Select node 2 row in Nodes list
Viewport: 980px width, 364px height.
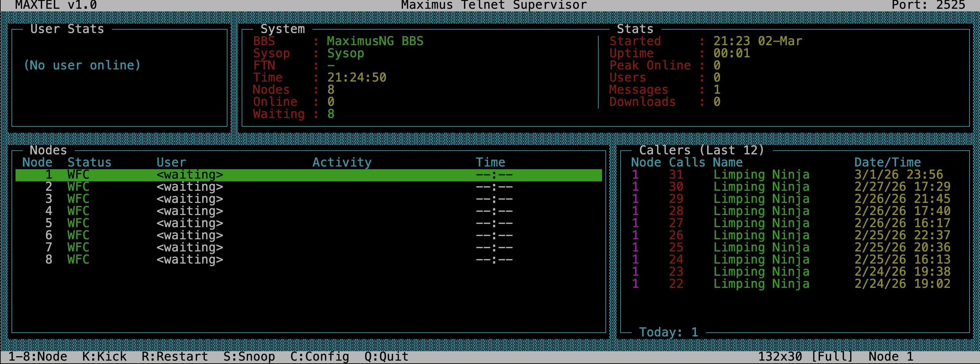click(x=308, y=187)
